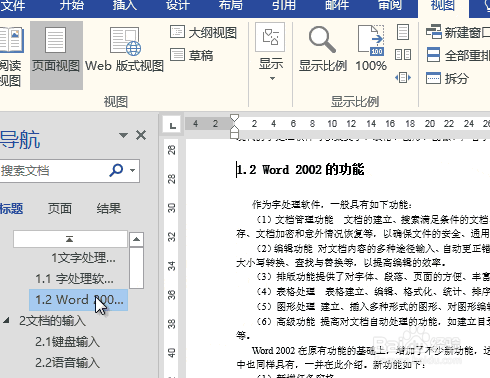Viewport: 490px width, 378px height.
Task: Open navigation pane options dropdown arrow
Action: [123, 135]
